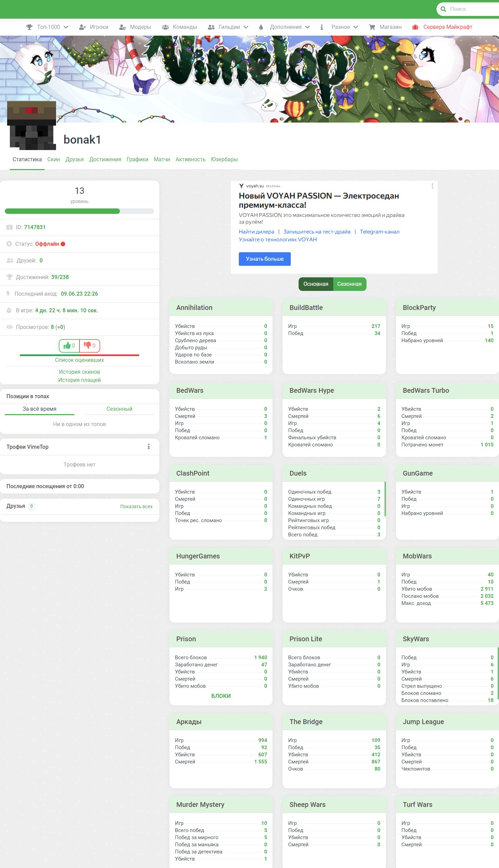Click the Duels card scrollbar
This screenshot has width=499, height=868.
[385, 499]
